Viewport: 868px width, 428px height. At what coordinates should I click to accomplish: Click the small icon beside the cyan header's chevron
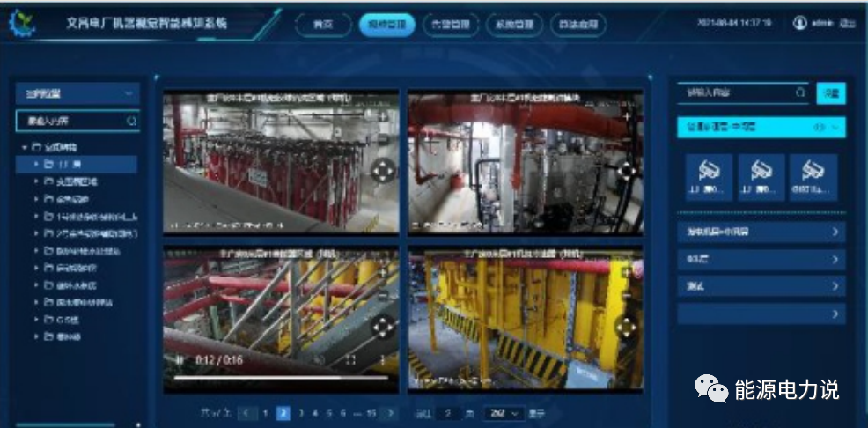tap(820, 128)
